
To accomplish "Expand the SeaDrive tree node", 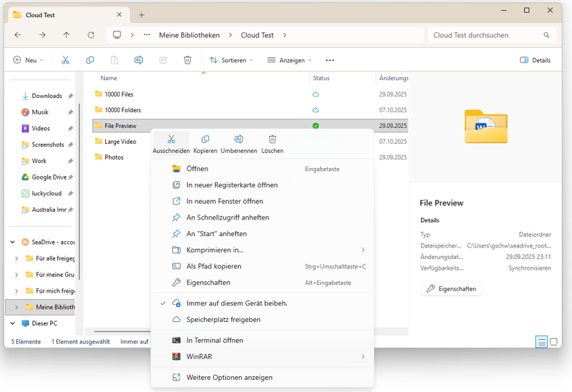I will pos(13,242).
